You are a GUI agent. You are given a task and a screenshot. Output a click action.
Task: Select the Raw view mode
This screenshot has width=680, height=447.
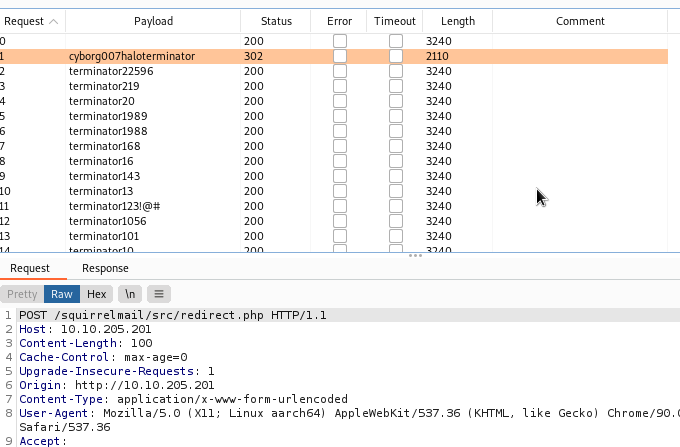tap(62, 294)
